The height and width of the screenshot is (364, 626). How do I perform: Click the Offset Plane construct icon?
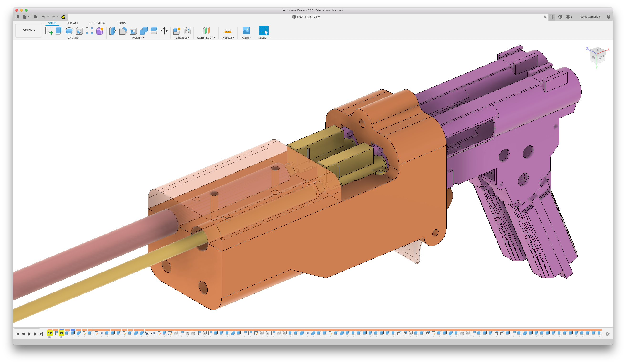tap(206, 31)
